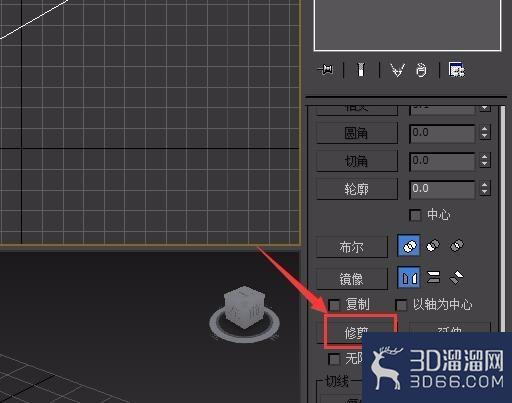Select the Boolean subtraction icon
This screenshot has height=403, width=512.
coord(433,246)
